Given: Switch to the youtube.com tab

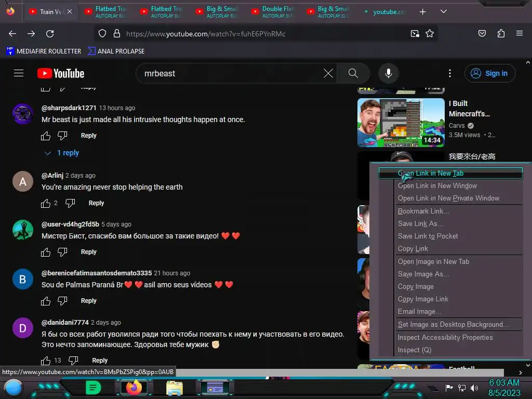Looking at the screenshot, I should point(386,12).
